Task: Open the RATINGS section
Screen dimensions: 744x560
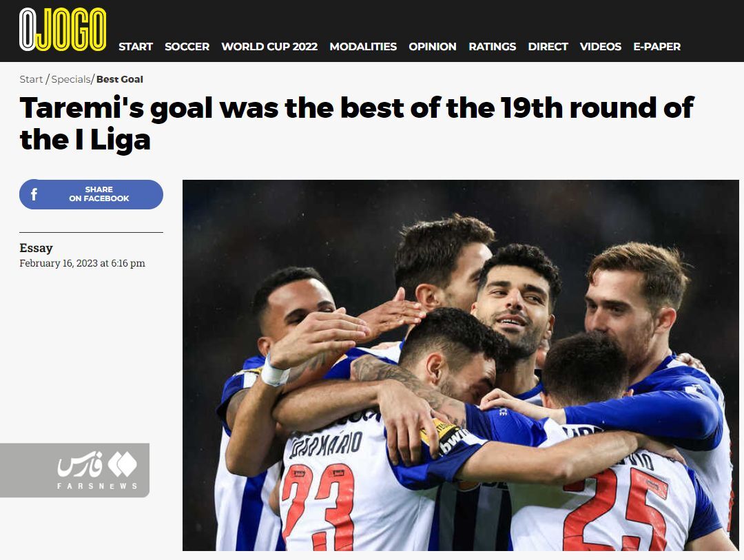Action: [x=492, y=47]
